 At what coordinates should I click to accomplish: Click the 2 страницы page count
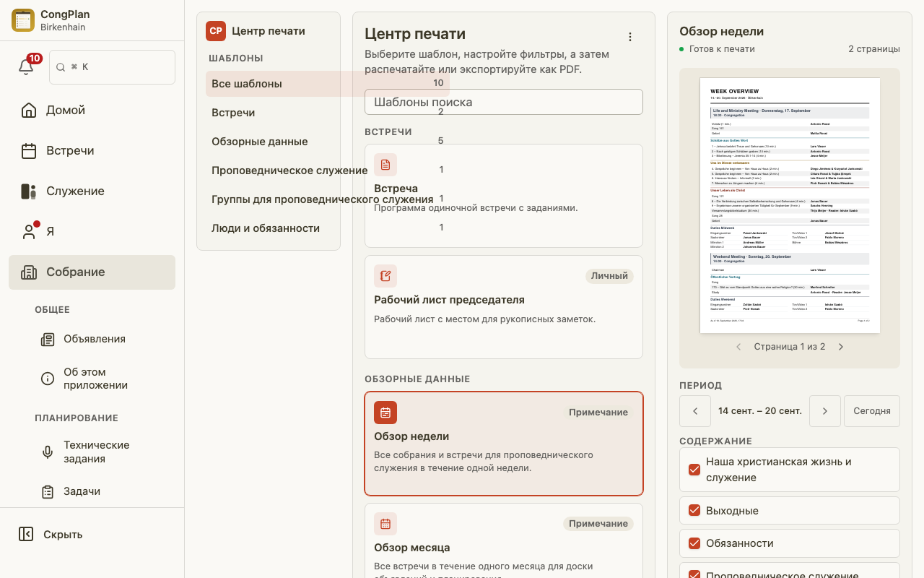[874, 49]
